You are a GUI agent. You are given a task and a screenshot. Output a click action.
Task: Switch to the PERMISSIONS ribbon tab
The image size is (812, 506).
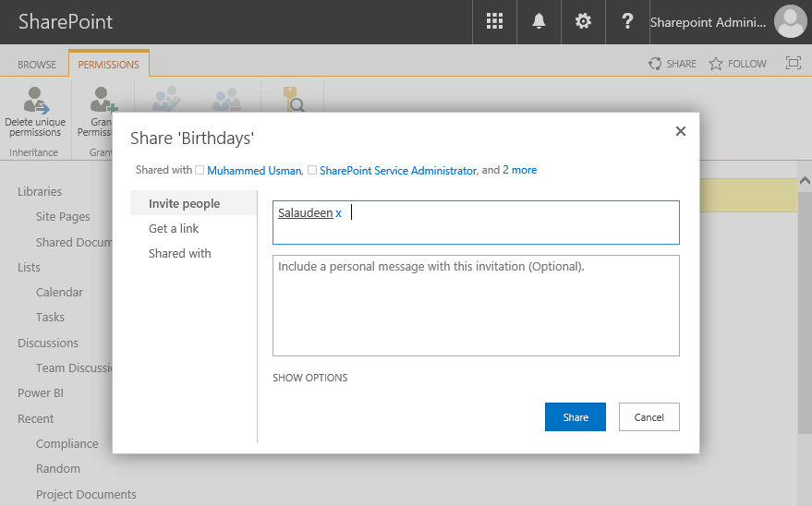[x=109, y=65]
